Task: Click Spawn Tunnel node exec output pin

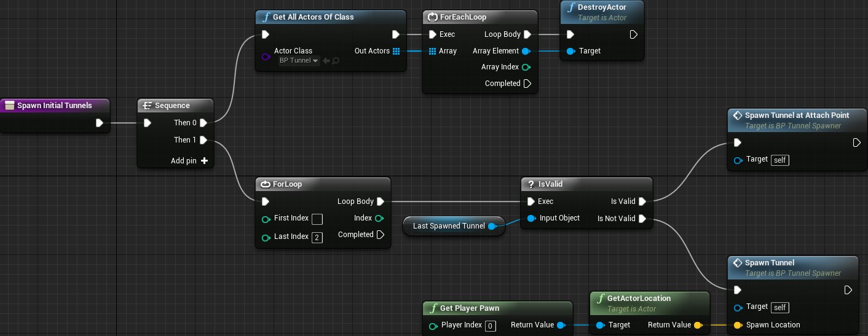Action: coord(848,290)
